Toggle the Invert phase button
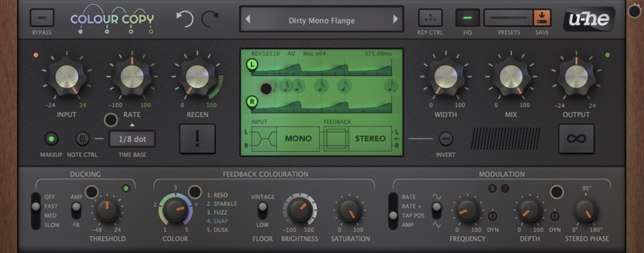Screen dimensions: 644x253 pyautogui.click(x=446, y=139)
